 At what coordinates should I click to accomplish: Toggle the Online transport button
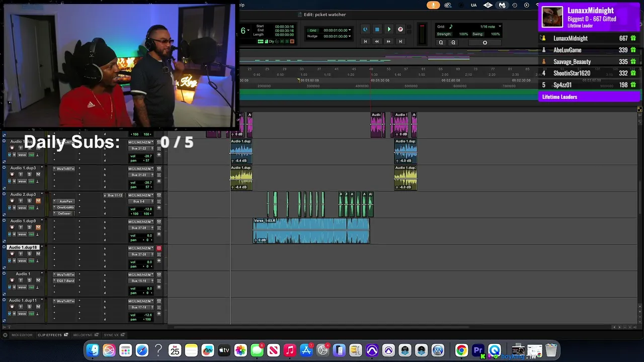pyautogui.click(x=365, y=30)
